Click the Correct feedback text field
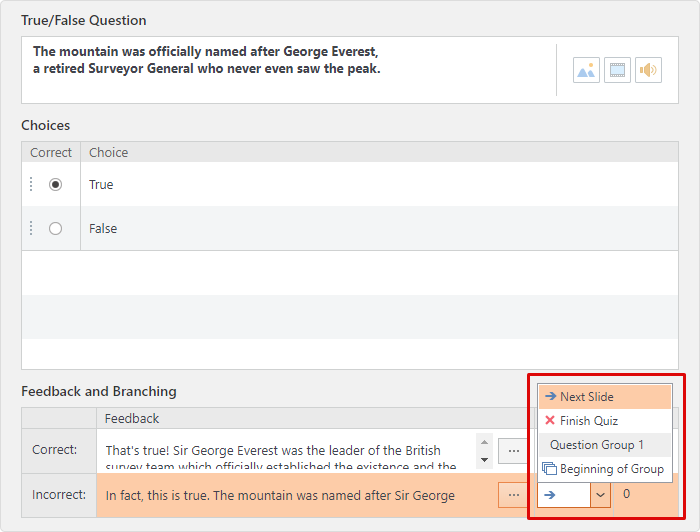700x532 pixels. (x=286, y=451)
